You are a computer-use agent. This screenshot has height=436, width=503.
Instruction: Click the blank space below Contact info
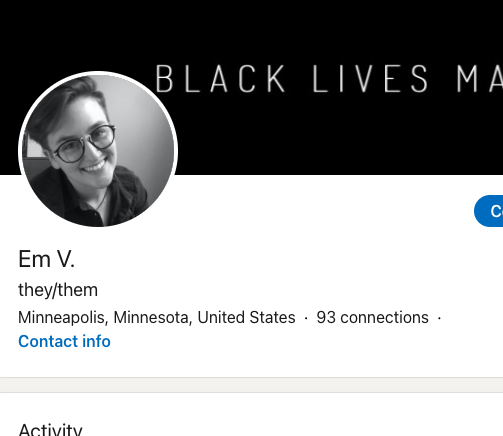coord(251,364)
